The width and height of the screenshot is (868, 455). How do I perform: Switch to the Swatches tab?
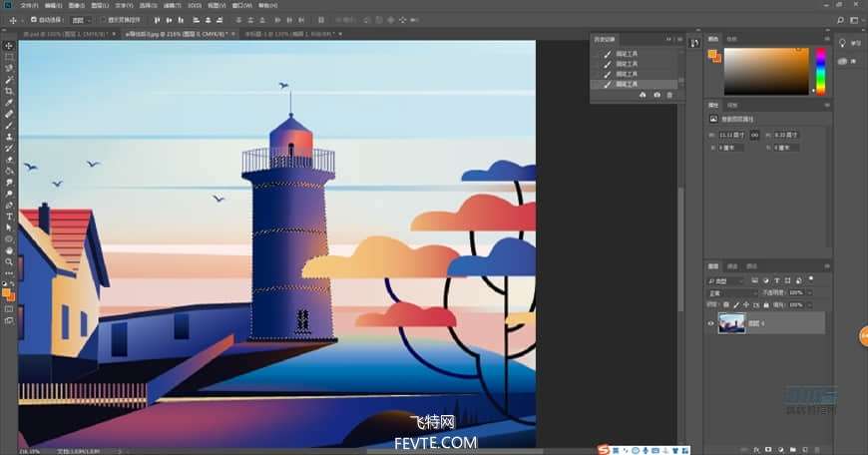coord(732,39)
